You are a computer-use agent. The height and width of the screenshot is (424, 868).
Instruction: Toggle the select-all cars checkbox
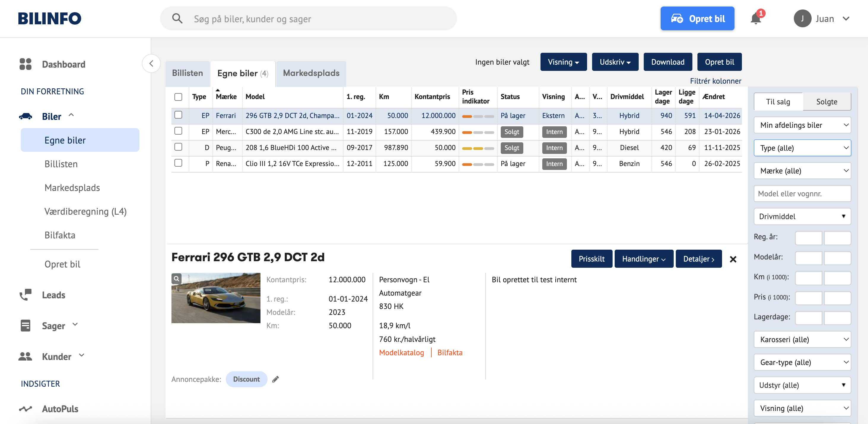pos(178,97)
